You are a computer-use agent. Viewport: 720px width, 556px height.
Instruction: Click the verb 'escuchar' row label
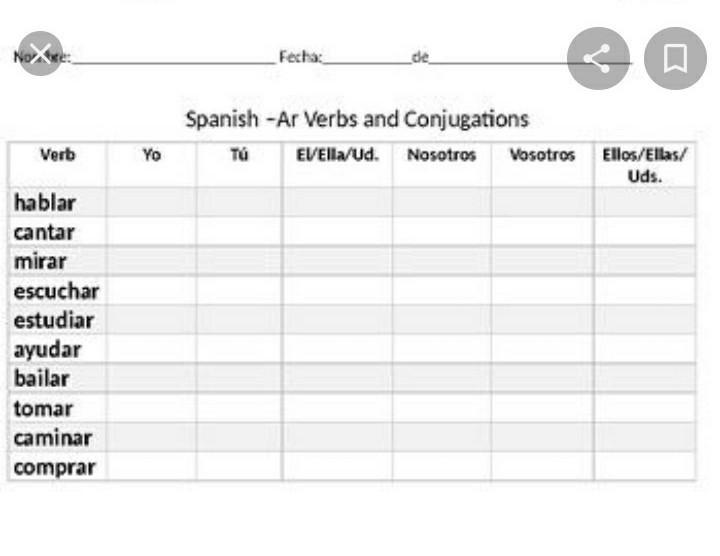(x=56, y=291)
